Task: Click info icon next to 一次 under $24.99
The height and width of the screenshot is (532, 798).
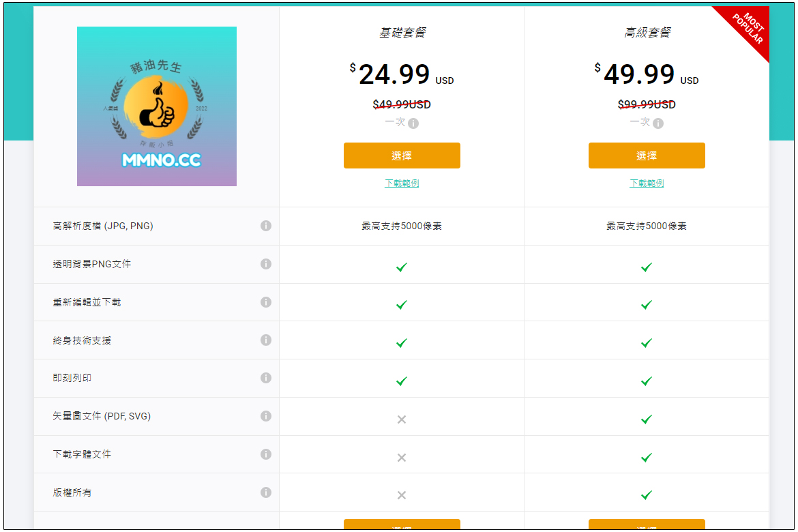Action: (413, 123)
